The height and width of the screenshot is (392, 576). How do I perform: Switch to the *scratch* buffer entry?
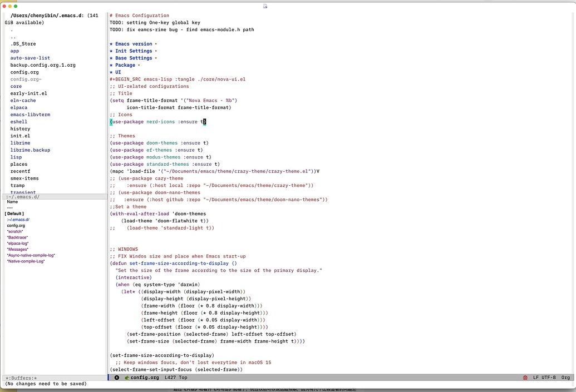16,231
